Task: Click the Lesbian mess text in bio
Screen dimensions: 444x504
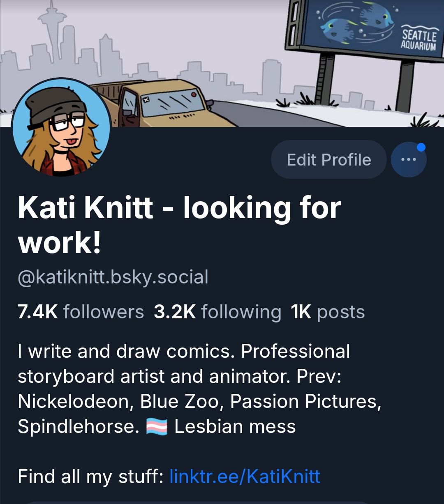Action: pos(235,427)
